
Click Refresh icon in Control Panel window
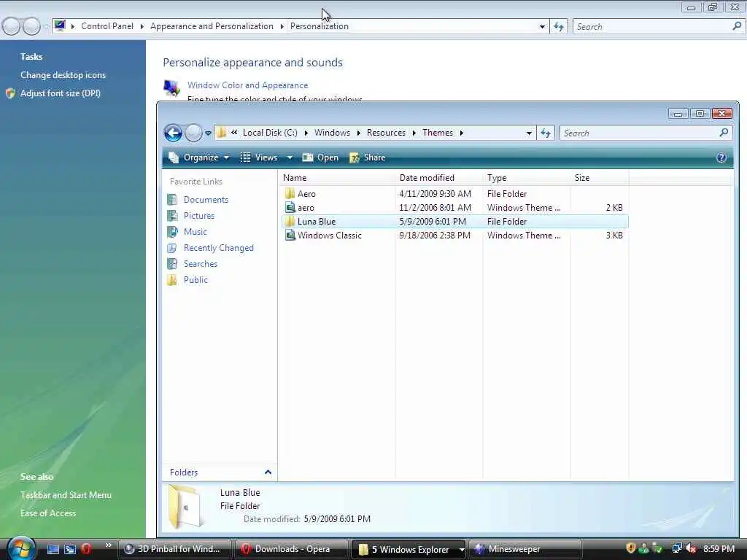tap(559, 27)
